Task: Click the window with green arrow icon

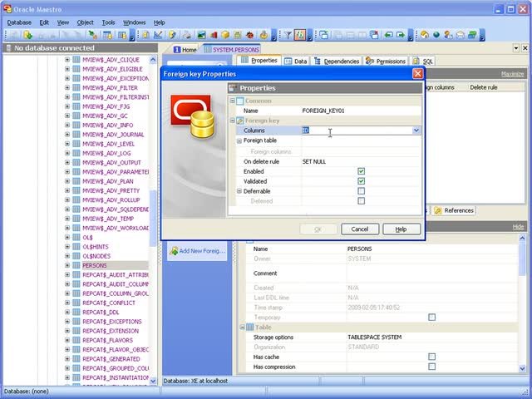Action: (324, 35)
